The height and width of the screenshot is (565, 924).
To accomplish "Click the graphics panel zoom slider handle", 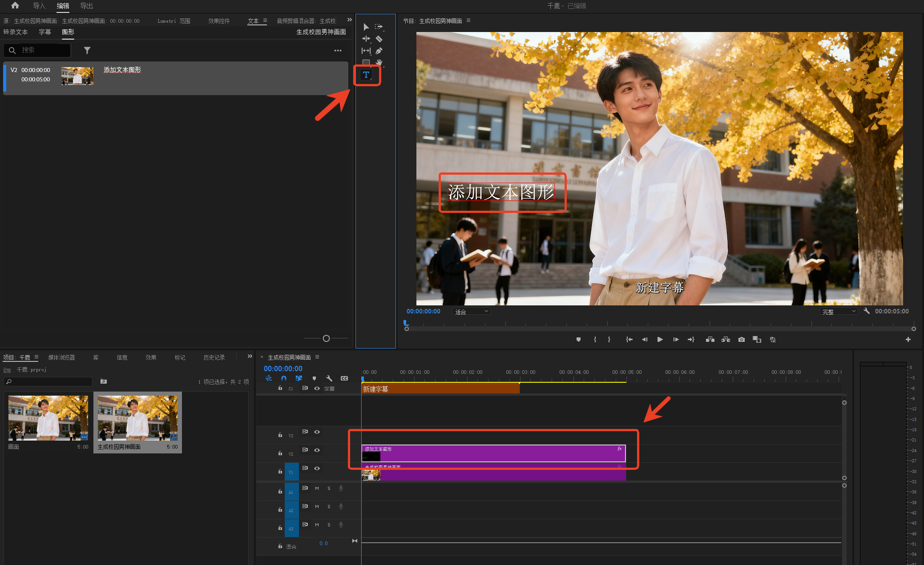I will tap(326, 339).
